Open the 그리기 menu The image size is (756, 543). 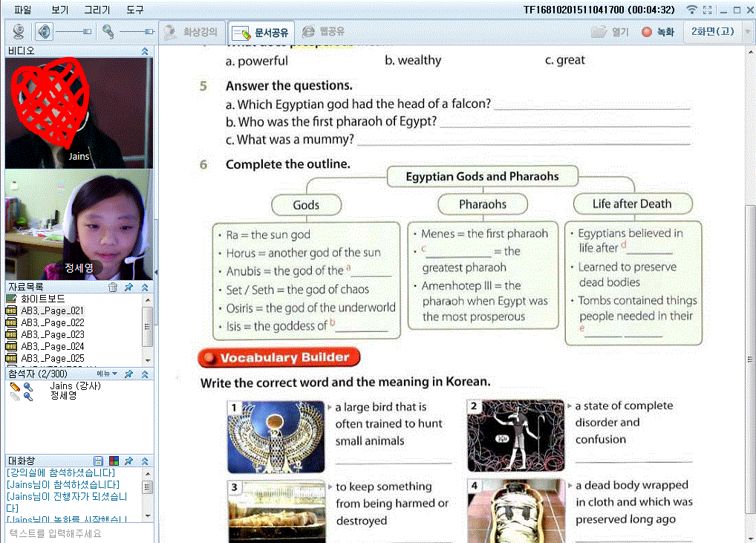coord(97,10)
